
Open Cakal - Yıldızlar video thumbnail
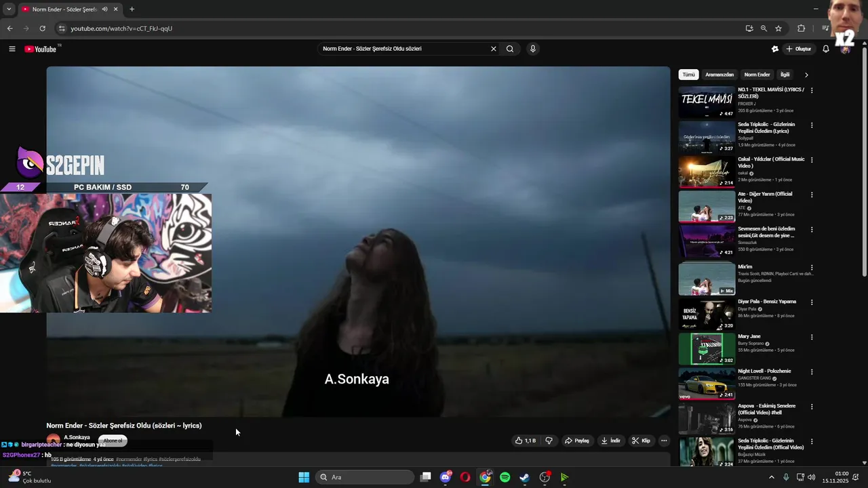(707, 171)
